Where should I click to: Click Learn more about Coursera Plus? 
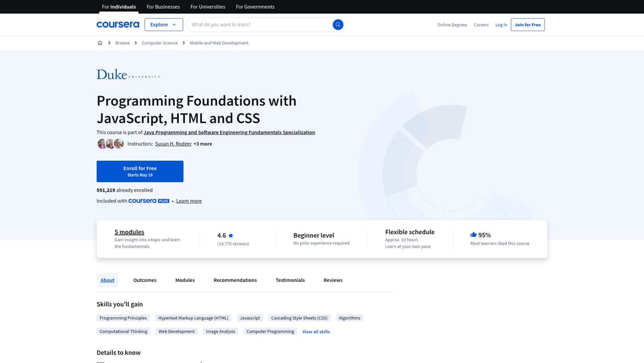click(189, 201)
